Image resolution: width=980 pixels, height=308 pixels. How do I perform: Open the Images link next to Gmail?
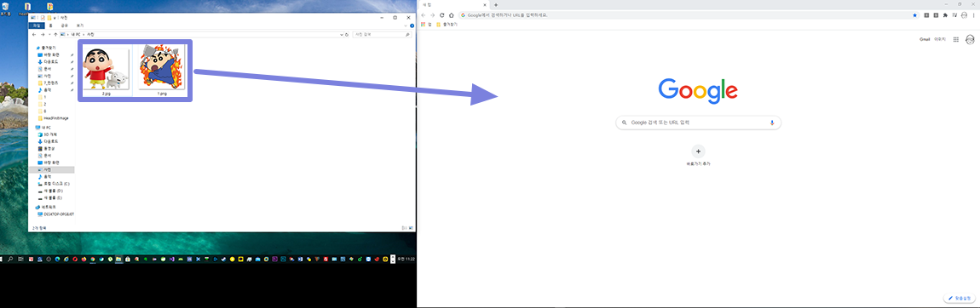tap(939, 39)
